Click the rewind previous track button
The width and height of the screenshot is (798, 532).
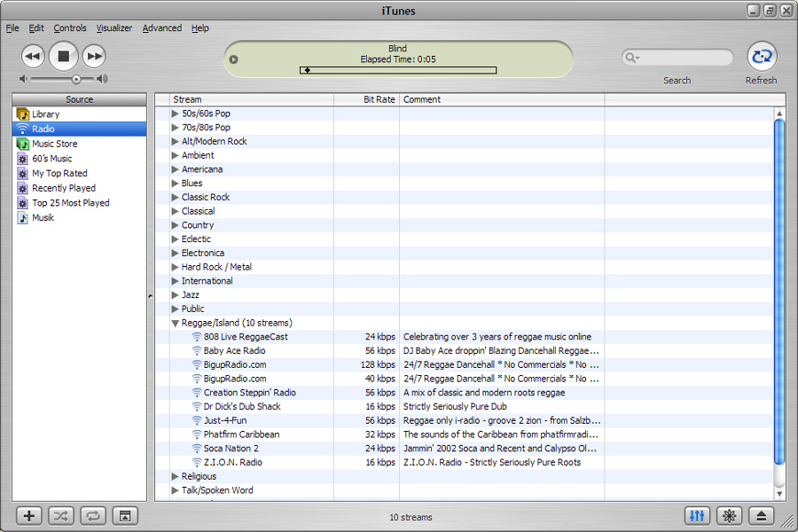[x=33, y=56]
